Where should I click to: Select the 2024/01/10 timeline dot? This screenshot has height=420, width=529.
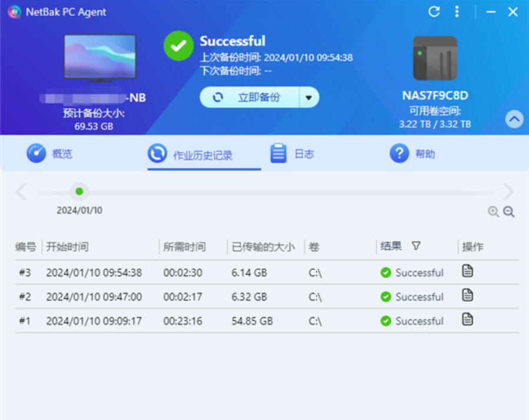pyautogui.click(x=79, y=192)
